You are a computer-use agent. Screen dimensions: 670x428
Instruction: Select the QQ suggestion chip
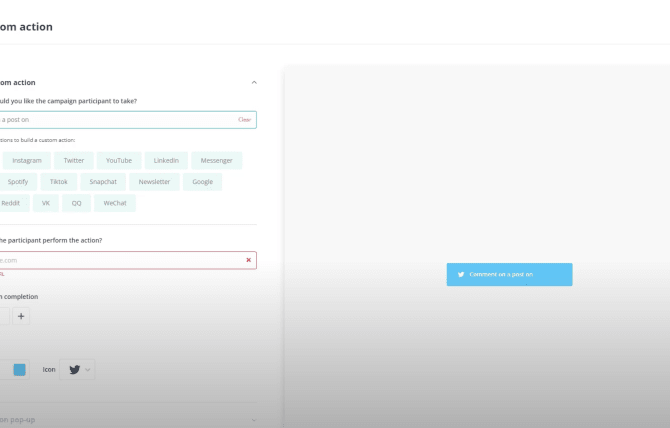(x=76, y=203)
